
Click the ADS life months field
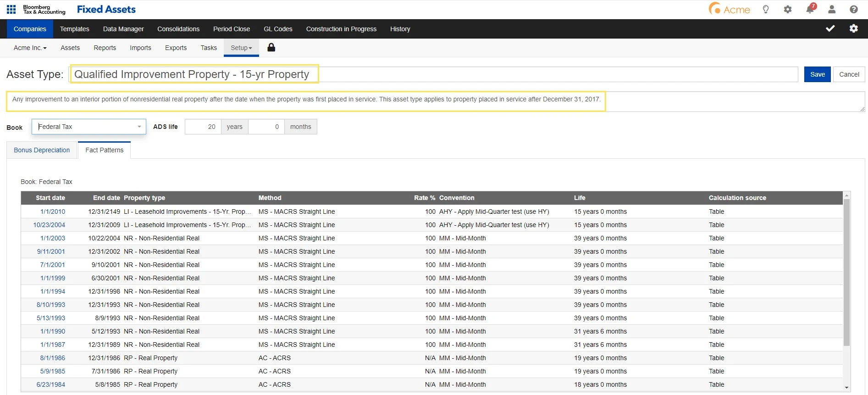point(266,127)
